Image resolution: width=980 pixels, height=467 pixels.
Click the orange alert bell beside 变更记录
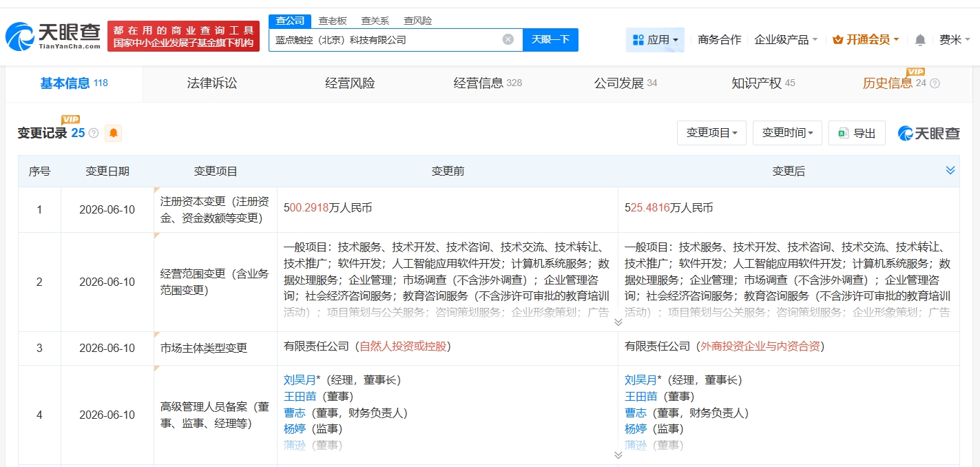(113, 133)
